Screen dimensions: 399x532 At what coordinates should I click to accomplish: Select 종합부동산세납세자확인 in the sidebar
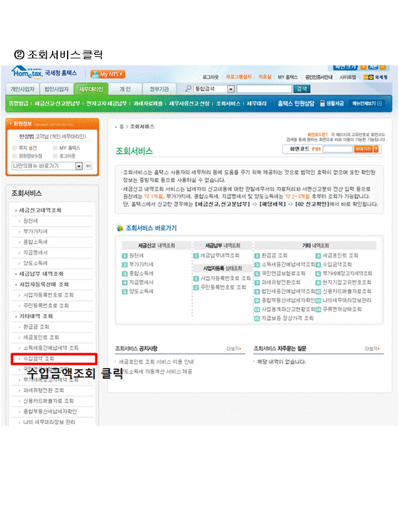50,411
